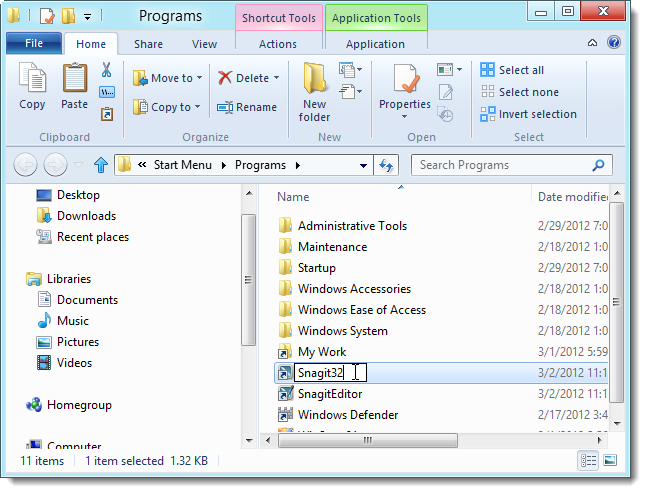646x493 pixels.
Task: Click the Edit icon in Open group
Action: (x=446, y=92)
